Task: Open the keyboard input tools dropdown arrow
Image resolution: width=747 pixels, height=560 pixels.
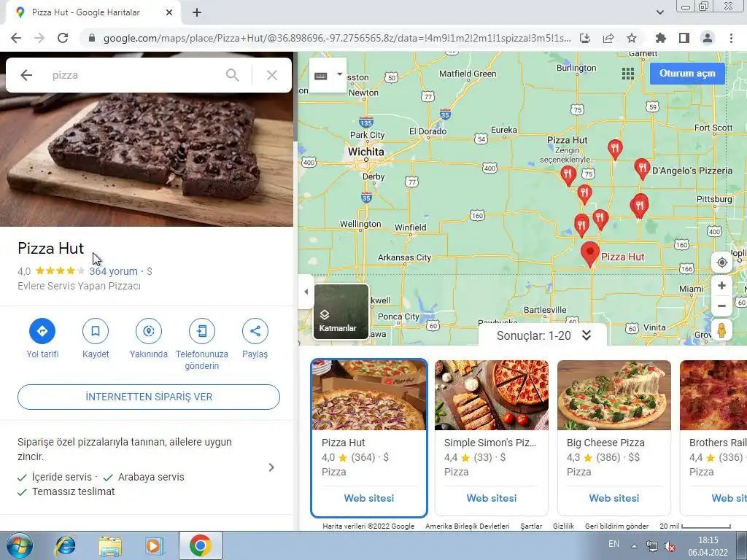Action: click(340, 74)
